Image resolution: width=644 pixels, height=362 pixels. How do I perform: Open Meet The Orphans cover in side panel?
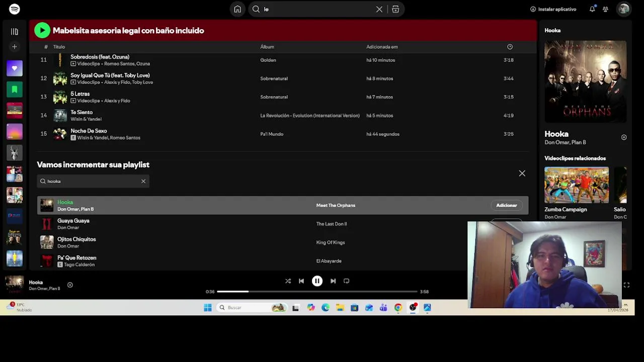pyautogui.click(x=586, y=81)
